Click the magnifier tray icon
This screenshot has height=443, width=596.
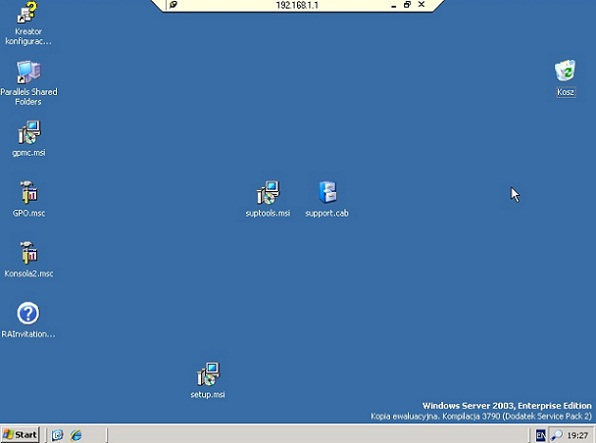tap(557, 435)
